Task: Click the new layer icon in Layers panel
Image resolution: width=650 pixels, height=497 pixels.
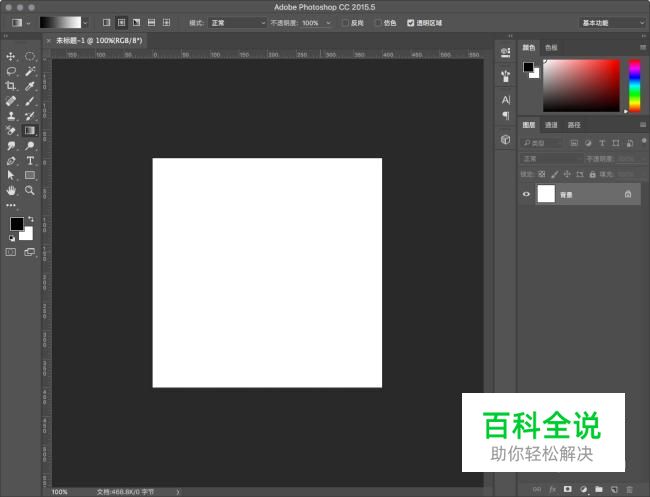Action: point(614,490)
